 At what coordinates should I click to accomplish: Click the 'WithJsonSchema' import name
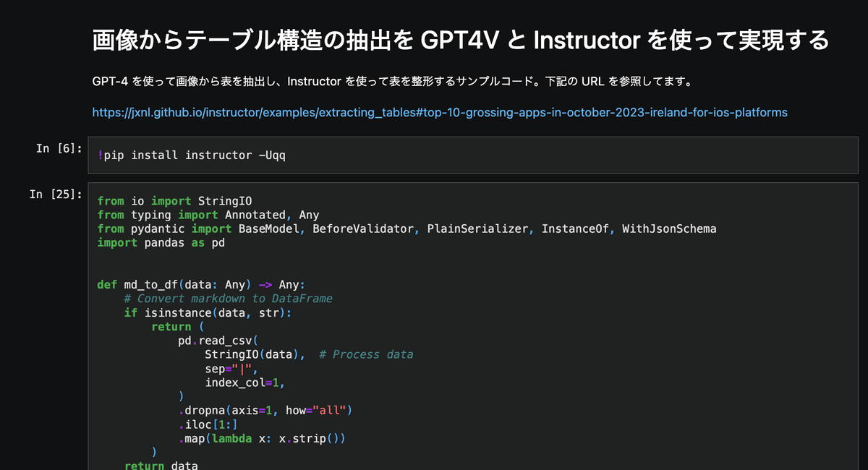pyautogui.click(x=669, y=228)
